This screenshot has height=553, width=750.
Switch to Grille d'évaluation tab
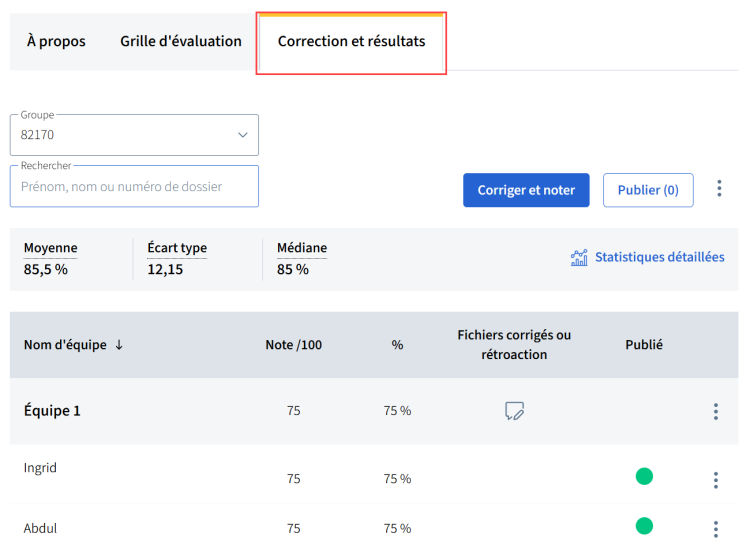pyautogui.click(x=181, y=41)
